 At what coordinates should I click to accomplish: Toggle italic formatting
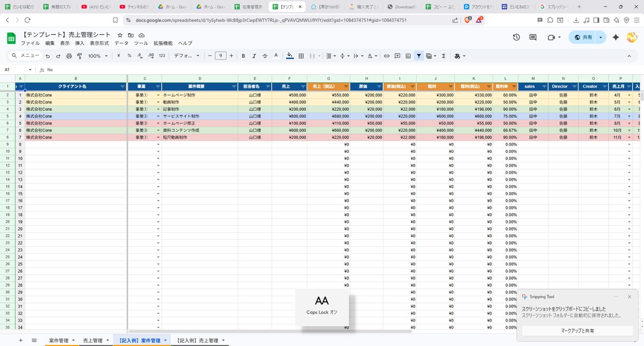pos(254,56)
